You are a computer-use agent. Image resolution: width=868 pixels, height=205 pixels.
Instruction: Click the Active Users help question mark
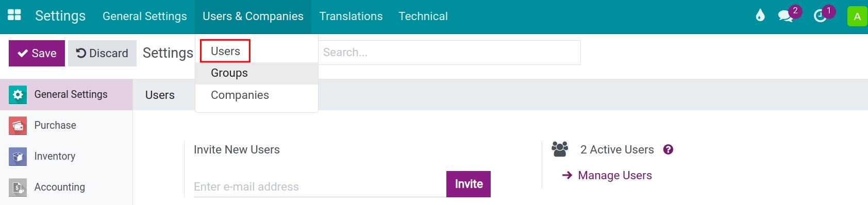click(x=668, y=149)
